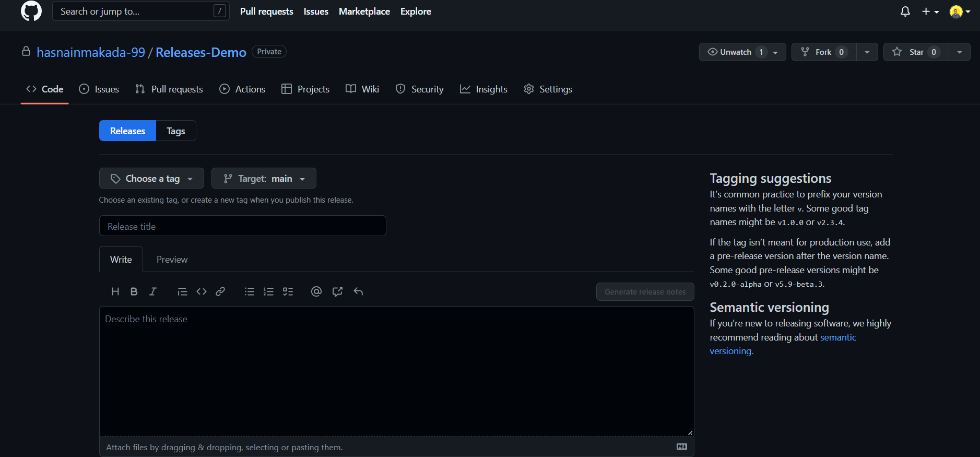Switch to repository Pull requests tab
Viewport: 980px width, 457px height.
point(169,89)
